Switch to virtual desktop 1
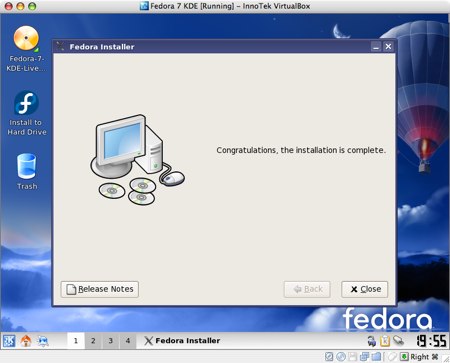This screenshot has height=363, width=450. click(x=76, y=341)
